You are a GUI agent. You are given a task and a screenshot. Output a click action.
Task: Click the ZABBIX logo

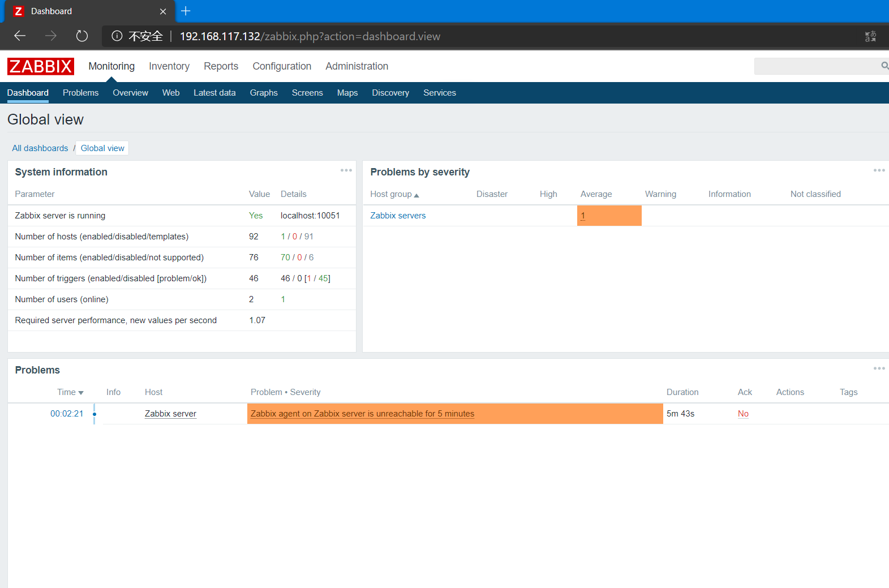(x=41, y=66)
